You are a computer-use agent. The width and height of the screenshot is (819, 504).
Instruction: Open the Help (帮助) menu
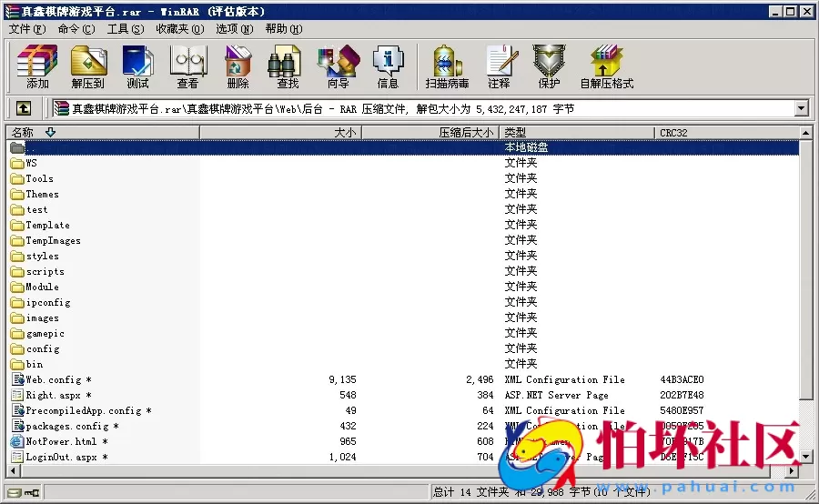284,29
